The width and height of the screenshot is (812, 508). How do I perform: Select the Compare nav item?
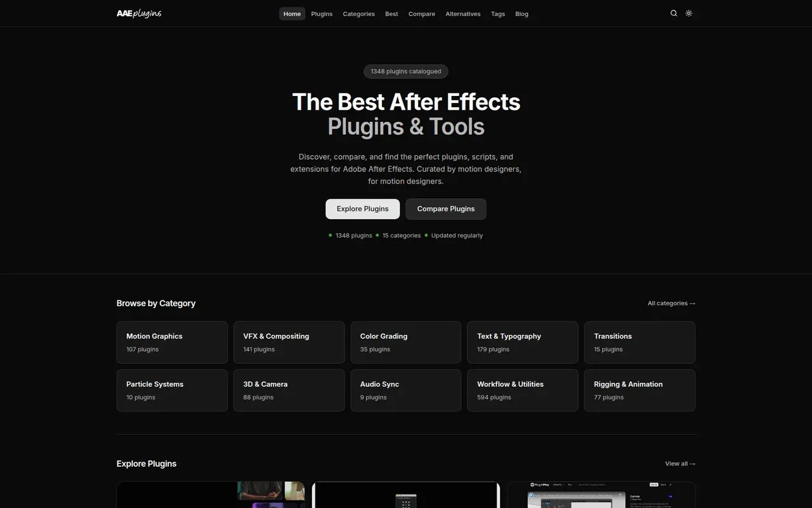pos(421,14)
